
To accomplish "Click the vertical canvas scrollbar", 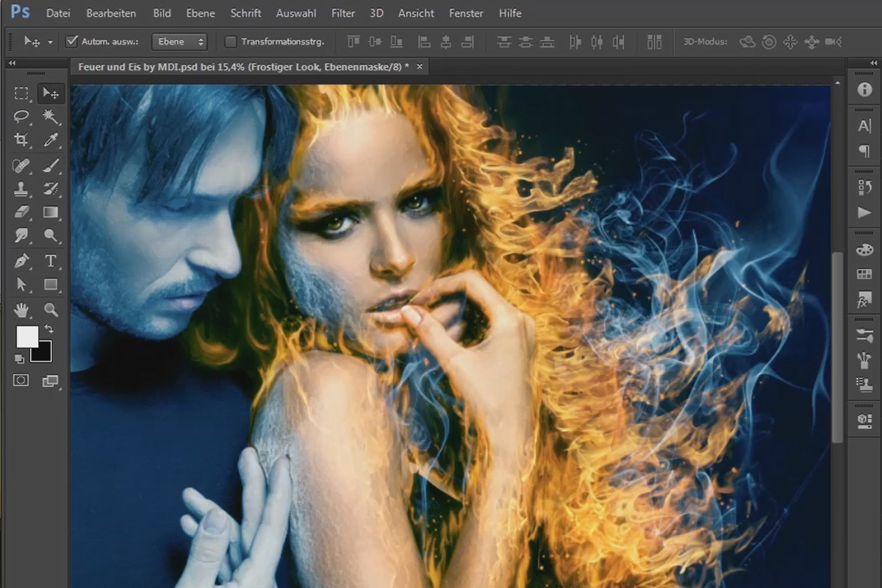I will (837, 347).
